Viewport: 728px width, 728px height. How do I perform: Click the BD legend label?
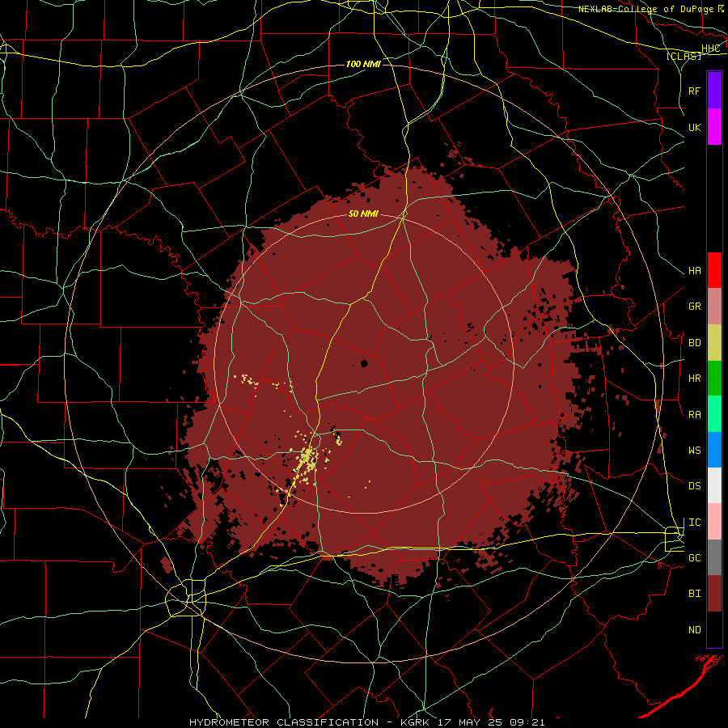(694, 343)
